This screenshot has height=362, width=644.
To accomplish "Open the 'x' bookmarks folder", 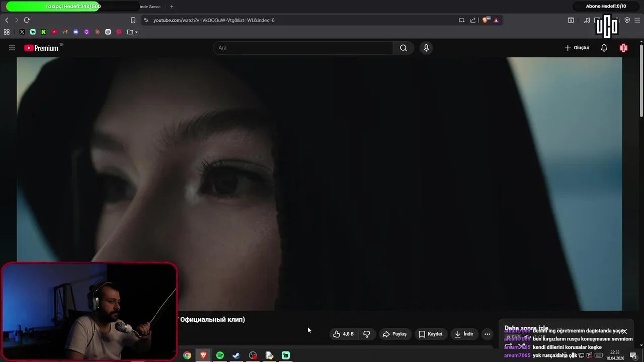I will pyautogui.click(x=132, y=32).
